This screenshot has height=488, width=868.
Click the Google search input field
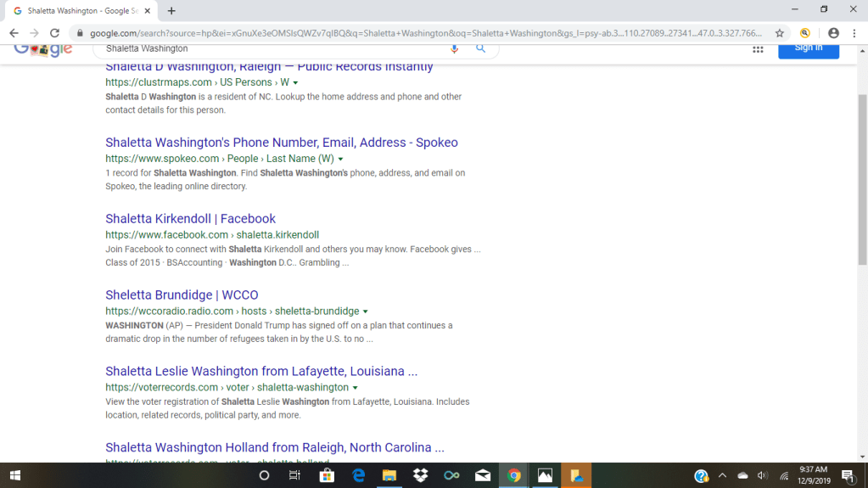click(x=272, y=48)
